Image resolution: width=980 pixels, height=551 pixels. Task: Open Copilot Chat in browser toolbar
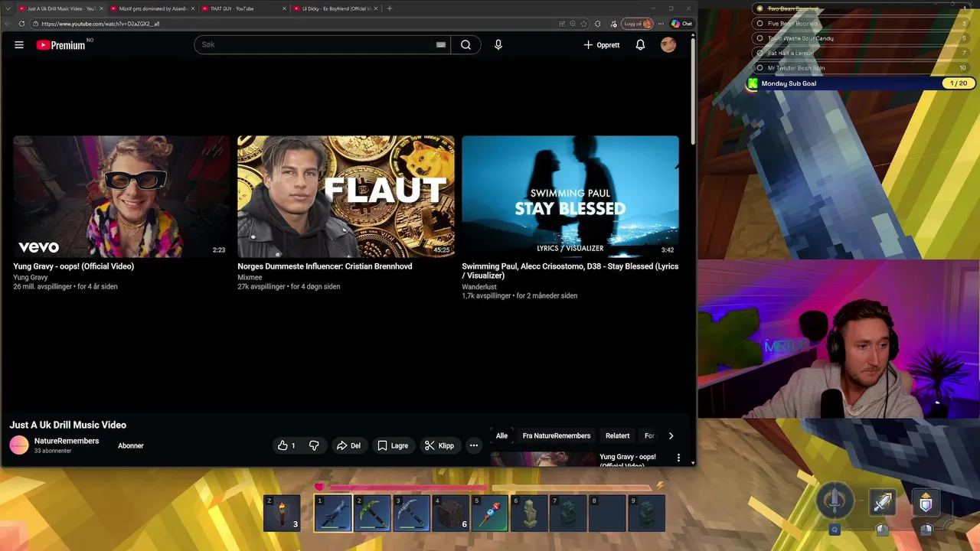(x=681, y=24)
